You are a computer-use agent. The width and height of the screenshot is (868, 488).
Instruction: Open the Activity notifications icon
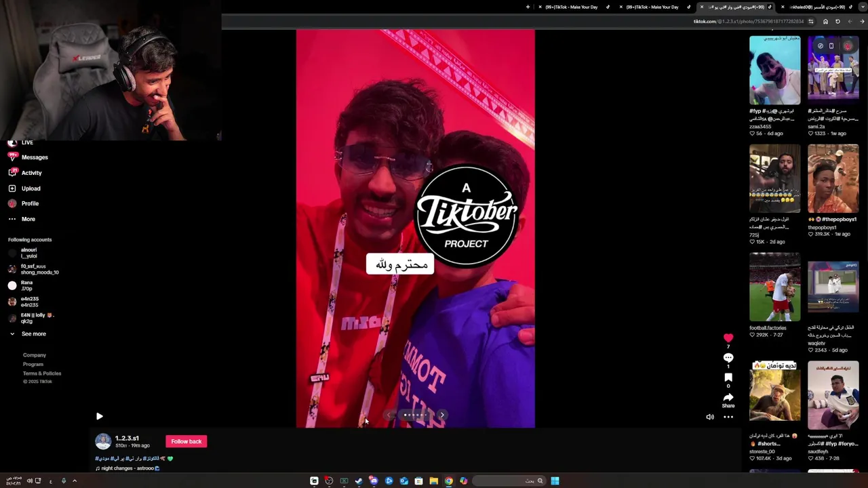(12, 172)
